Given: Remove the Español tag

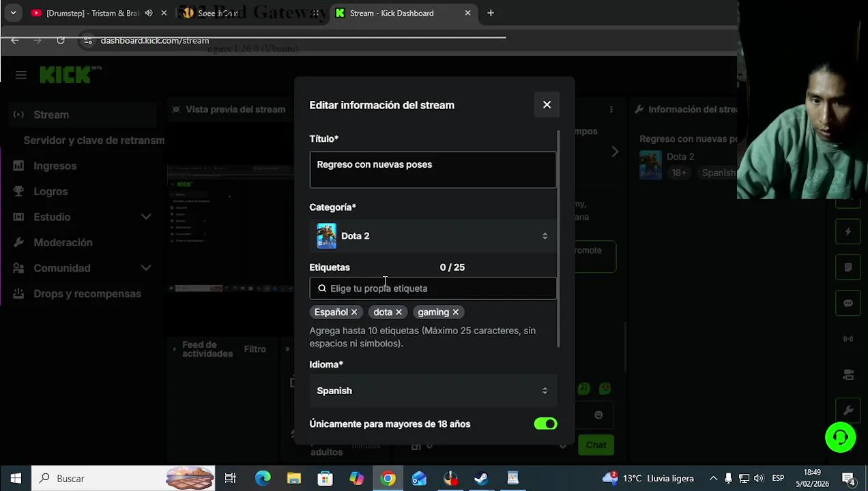Looking at the screenshot, I should coord(354,312).
